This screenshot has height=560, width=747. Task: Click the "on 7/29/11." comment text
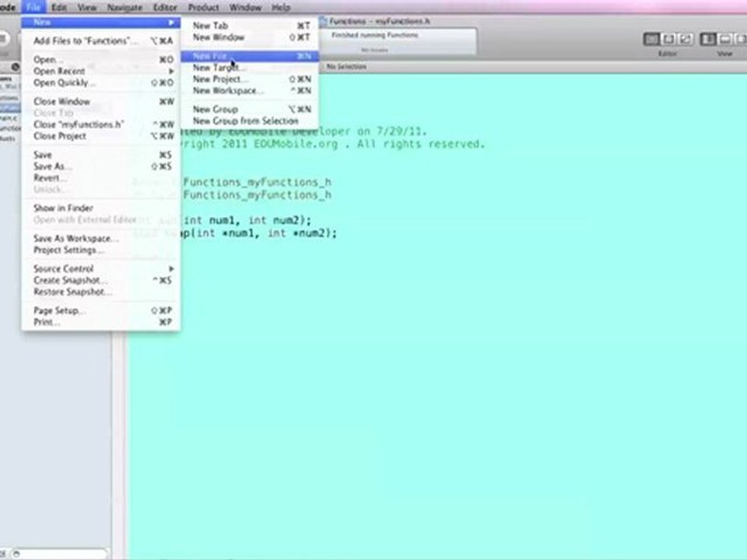coord(392,131)
